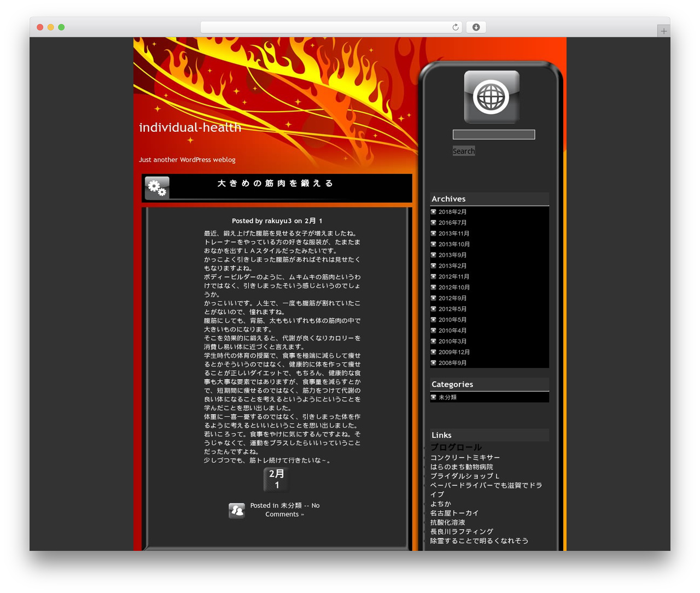This screenshot has width=700, height=593.
Task: Open the 2009年12月 archive
Action: pyautogui.click(x=454, y=352)
